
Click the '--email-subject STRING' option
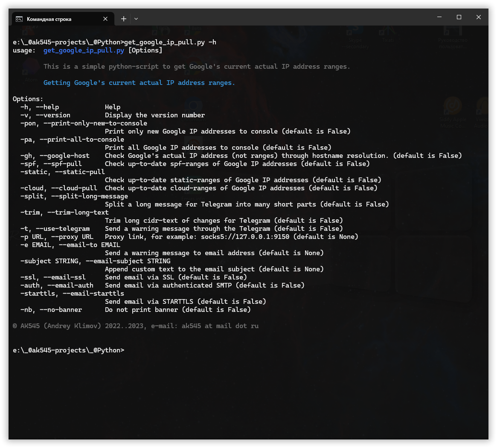128,261
